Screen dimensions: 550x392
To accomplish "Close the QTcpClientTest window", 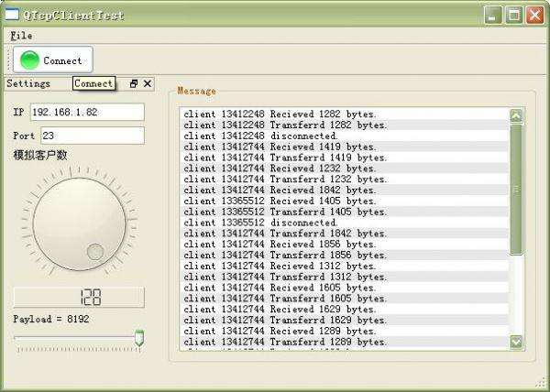I will [x=535, y=15].
